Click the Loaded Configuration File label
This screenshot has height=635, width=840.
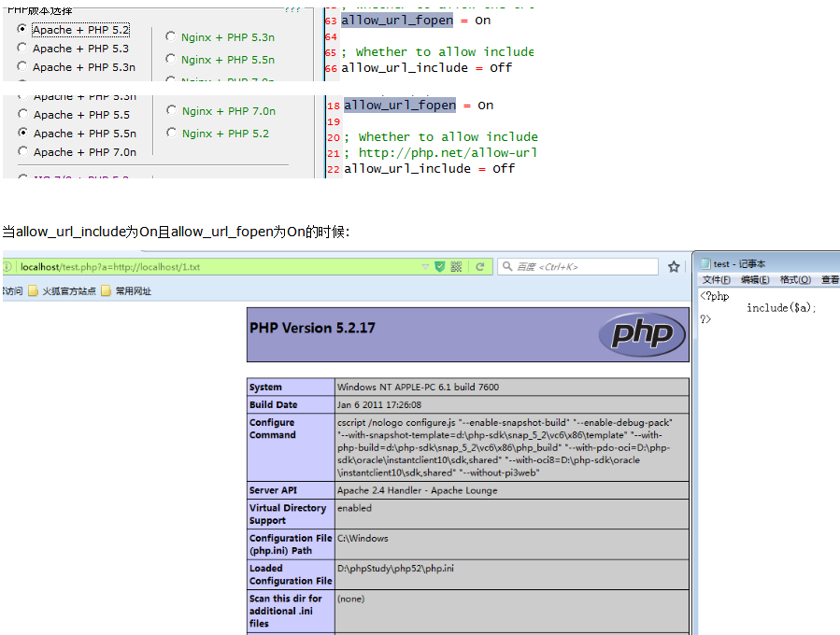[x=291, y=574]
